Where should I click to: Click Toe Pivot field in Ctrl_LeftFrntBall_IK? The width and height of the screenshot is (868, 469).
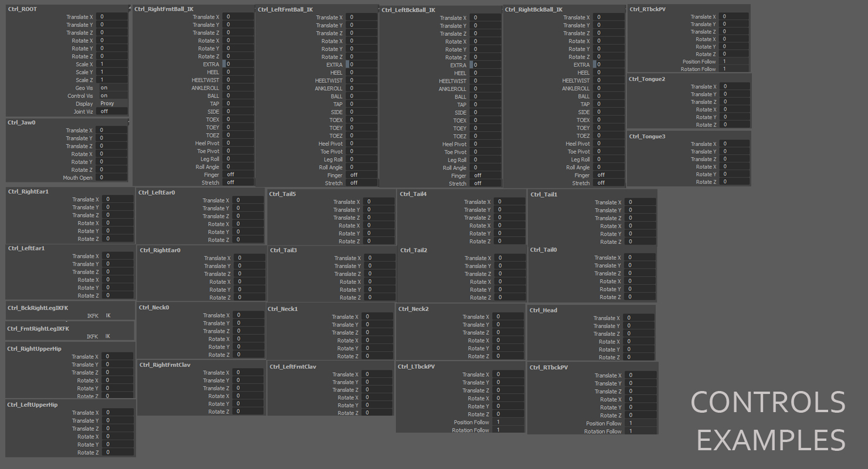coord(362,151)
